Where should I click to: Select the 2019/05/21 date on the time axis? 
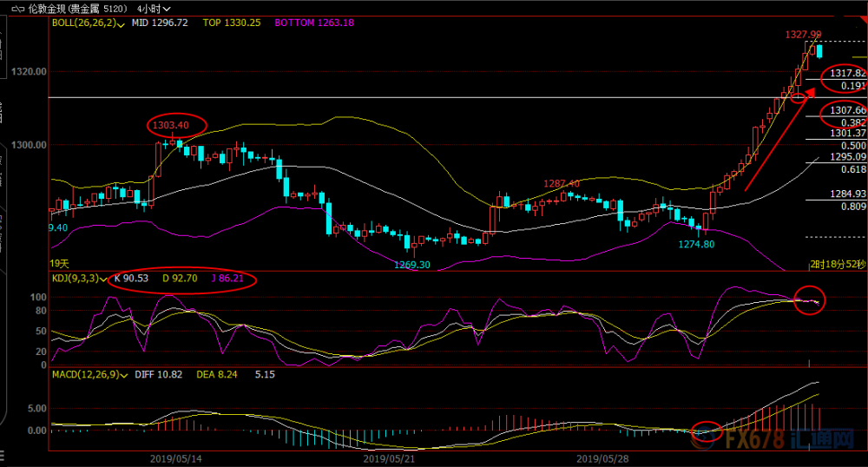(x=389, y=458)
